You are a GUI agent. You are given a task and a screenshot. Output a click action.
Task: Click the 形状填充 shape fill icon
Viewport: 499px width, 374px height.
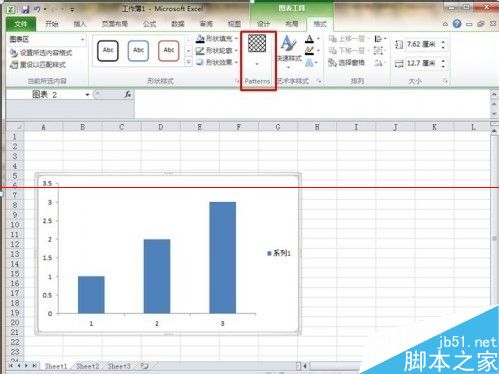(x=200, y=39)
